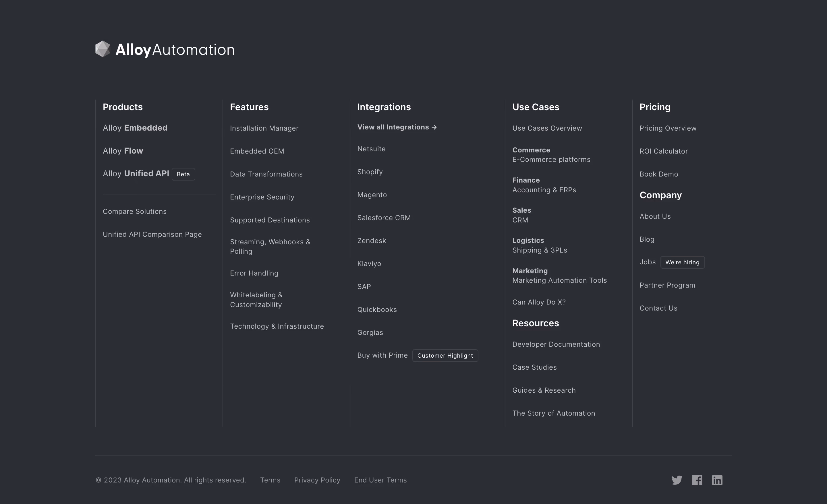Screen dimensions: 827x504
Task: Open Installation Manager feature
Action: click(264, 128)
